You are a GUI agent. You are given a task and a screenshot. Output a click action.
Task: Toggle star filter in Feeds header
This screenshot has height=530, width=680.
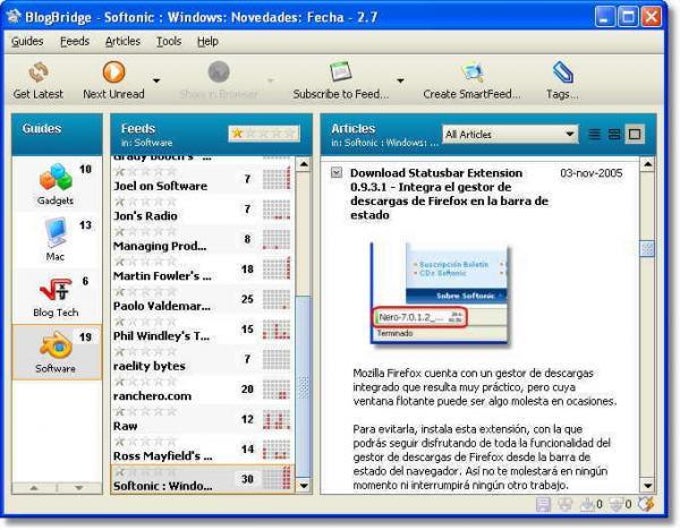pos(264,134)
